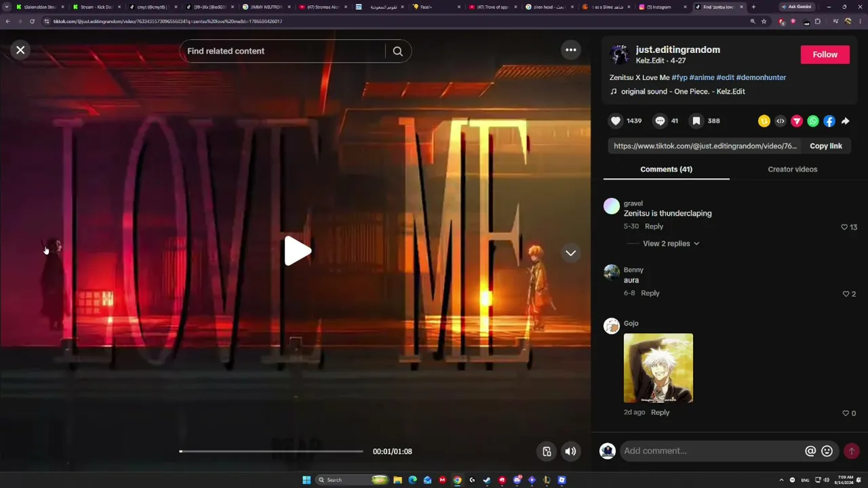The image size is (868, 488).
Task: Open the emoji picker in the comment box
Action: (x=827, y=451)
